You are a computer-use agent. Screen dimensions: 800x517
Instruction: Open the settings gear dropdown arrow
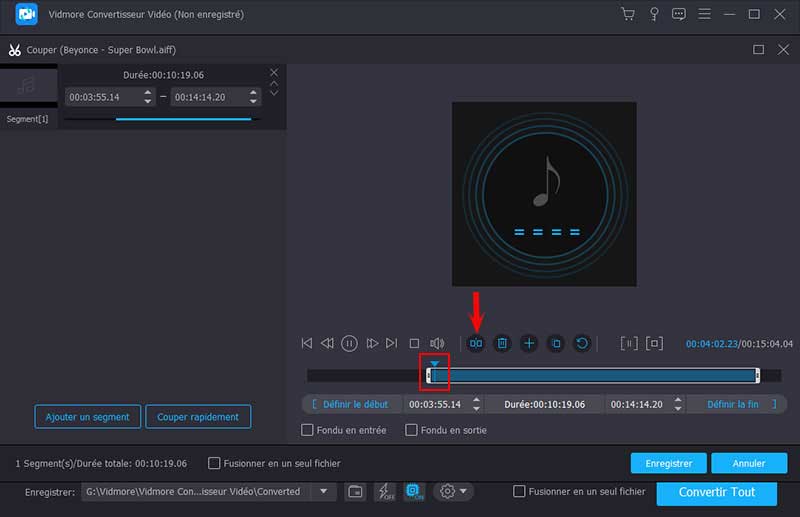click(x=463, y=491)
